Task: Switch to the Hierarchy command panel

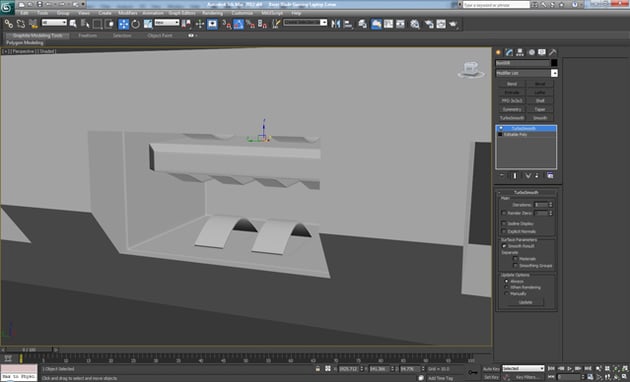Action: click(520, 52)
